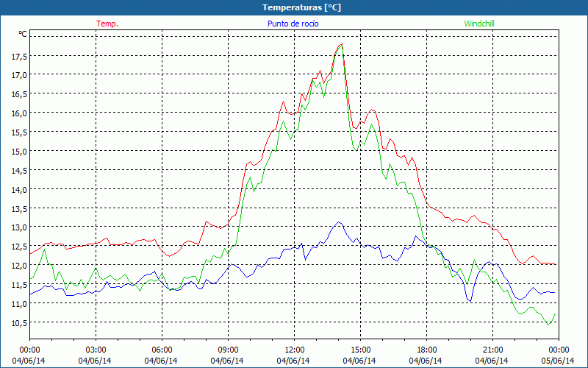Select the 17,5 value on the y-axis
This screenshot has width=588, height=368.
tap(18, 56)
